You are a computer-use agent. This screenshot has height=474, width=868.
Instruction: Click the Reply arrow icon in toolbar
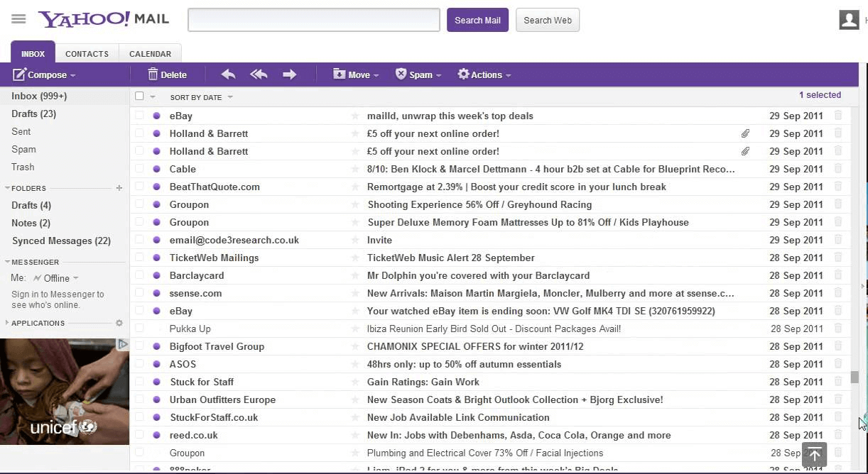(x=228, y=75)
